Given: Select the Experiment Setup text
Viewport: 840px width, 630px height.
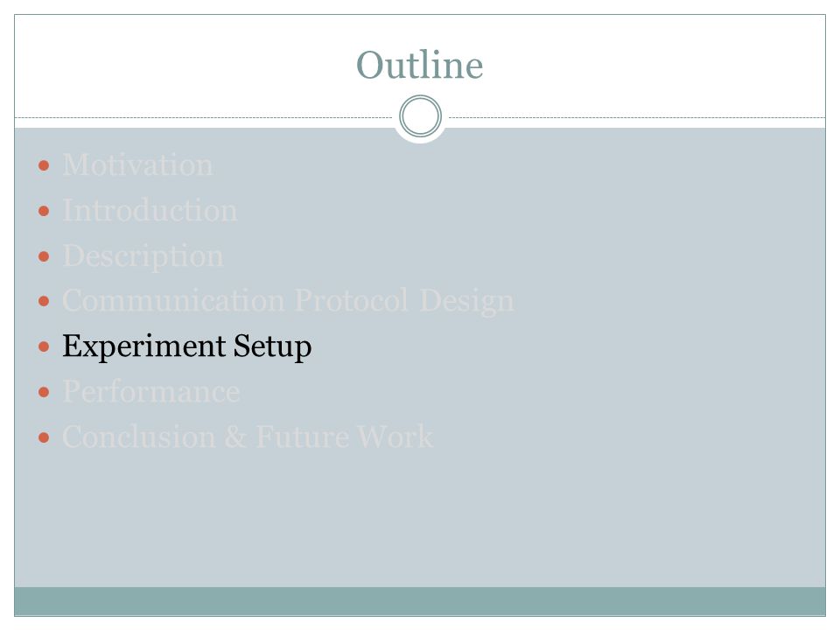Looking at the screenshot, I should click(187, 346).
